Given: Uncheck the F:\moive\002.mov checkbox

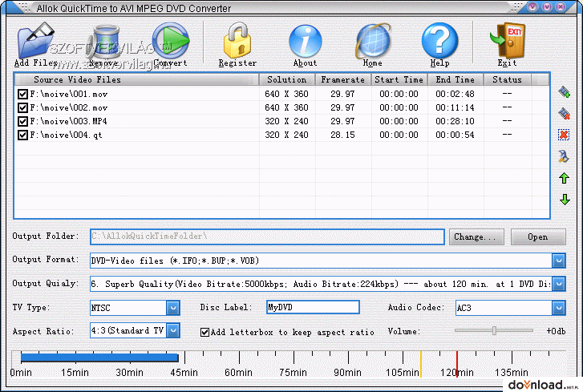Looking at the screenshot, I should click(x=22, y=107).
